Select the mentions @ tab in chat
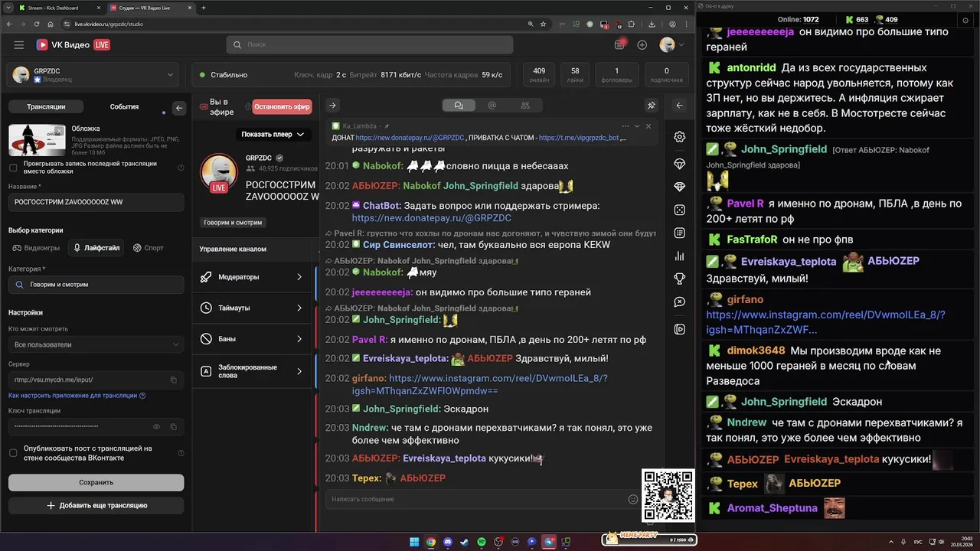This screenshot has height=551, width=980. click(492, 106)
